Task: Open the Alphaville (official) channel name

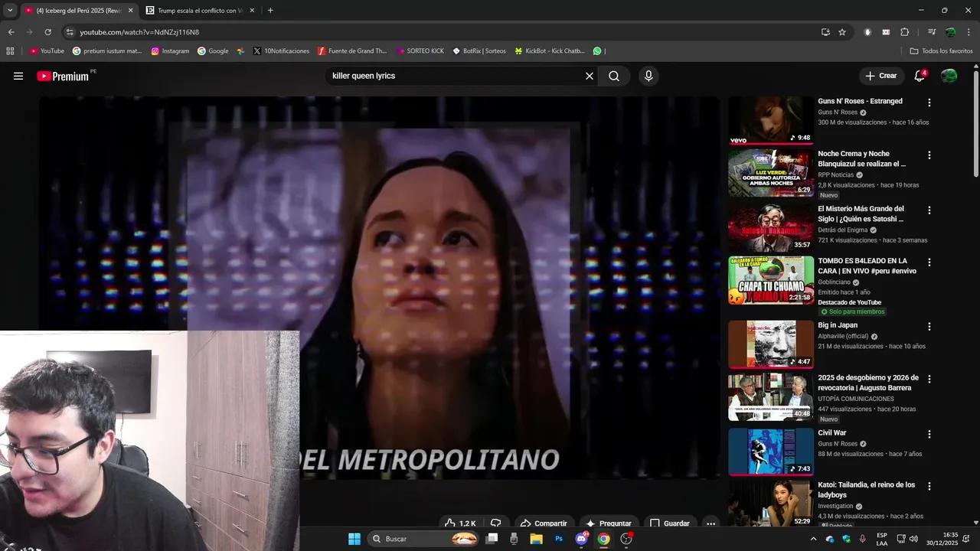Action: point(843,336)
